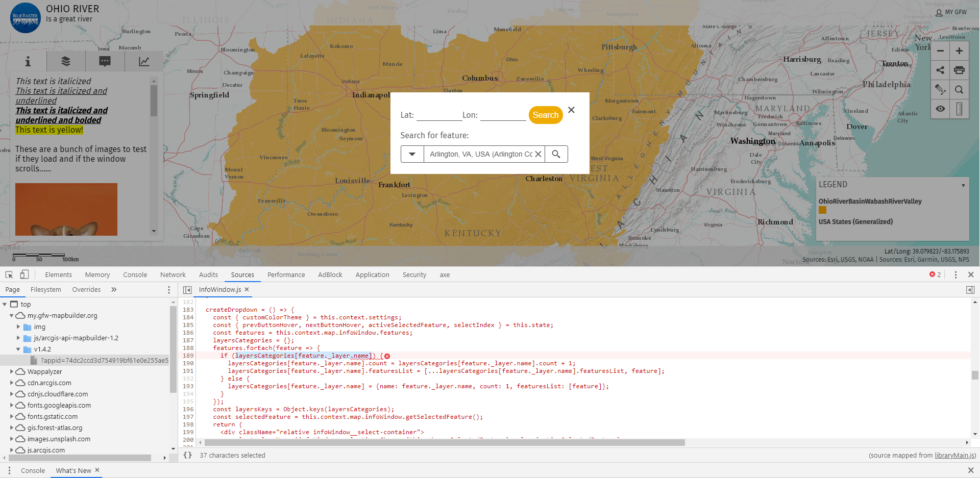Toggle pretty-print formatting in Sources panel
The image size is (980, 478).
(x=188, y=455)
